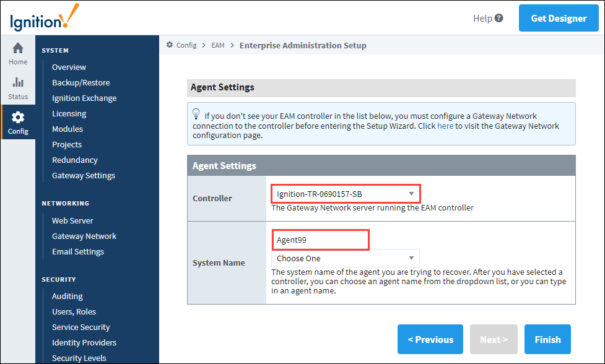Click the Previous button

[x=430, y=339]
